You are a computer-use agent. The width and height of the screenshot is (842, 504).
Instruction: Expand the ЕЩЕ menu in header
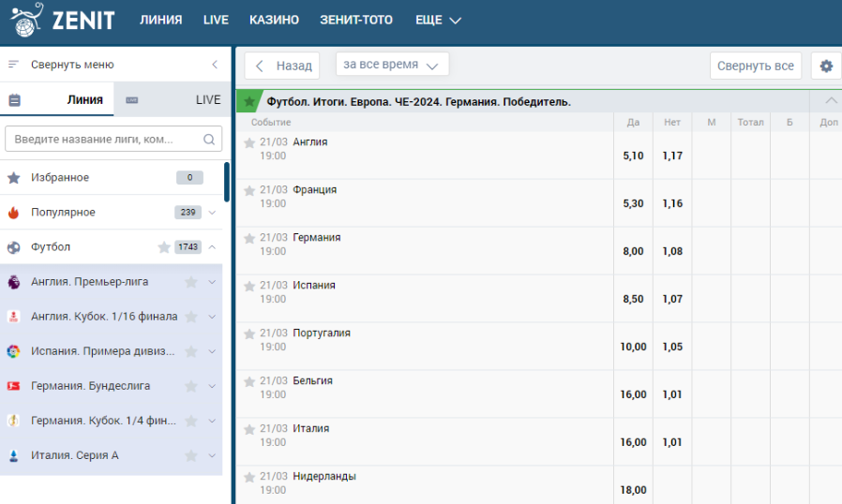click(x=438, y=20)
